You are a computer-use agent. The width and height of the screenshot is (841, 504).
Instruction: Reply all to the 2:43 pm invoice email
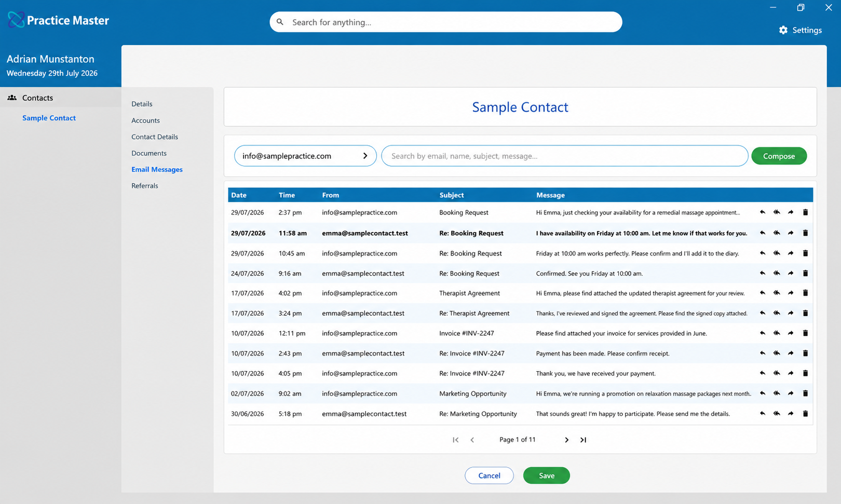click(777, 353)
